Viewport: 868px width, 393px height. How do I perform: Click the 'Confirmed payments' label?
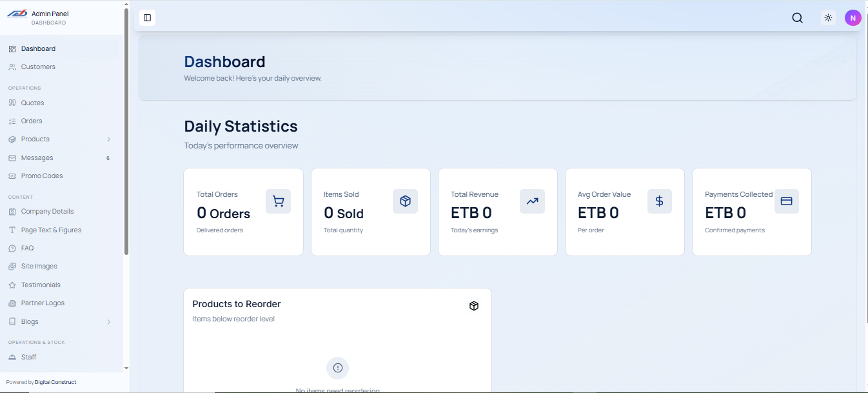pos(735,230)
